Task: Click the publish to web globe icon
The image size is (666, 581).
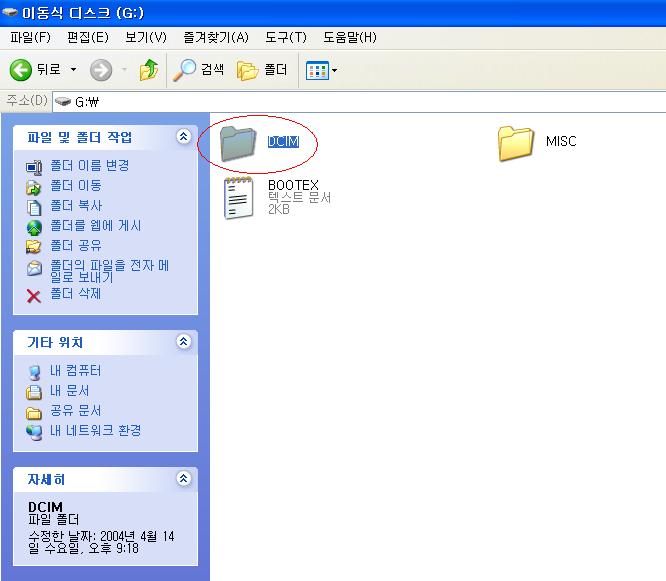Action: click(34, 228)
